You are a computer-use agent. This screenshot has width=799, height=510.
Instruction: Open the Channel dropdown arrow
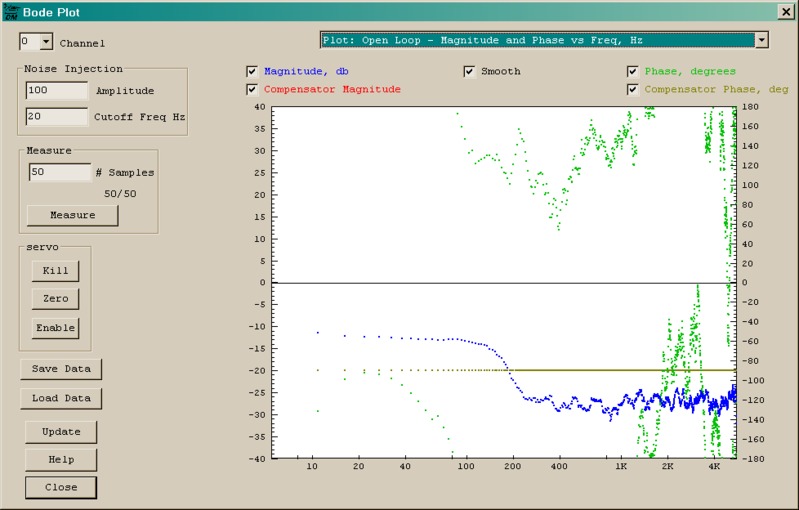pos(46,42)
